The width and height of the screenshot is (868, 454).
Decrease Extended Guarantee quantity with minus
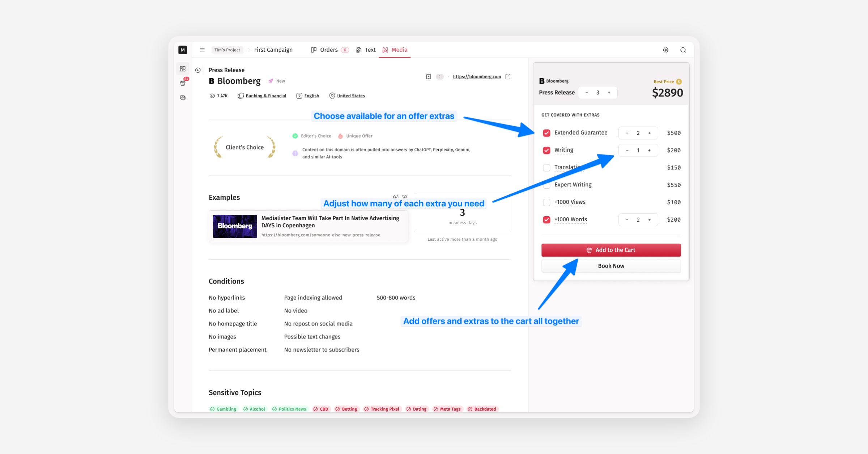click(x=627, y=133)
